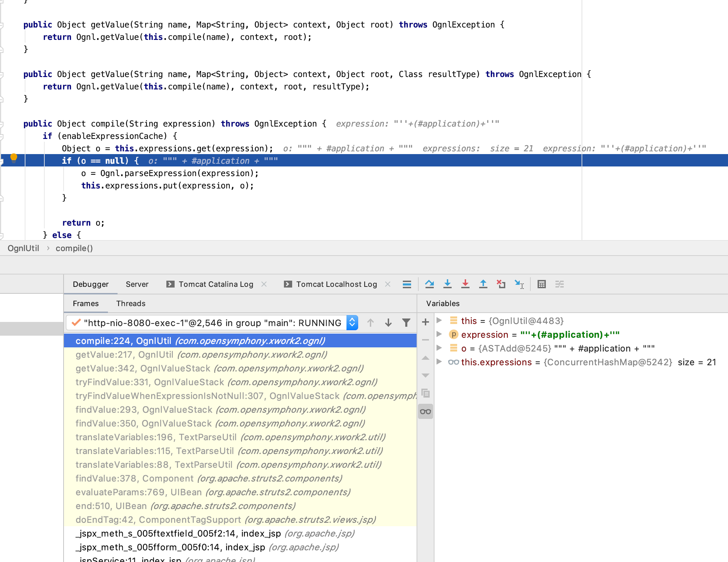Select frame end:510, UIBean

tap(240, 506)
